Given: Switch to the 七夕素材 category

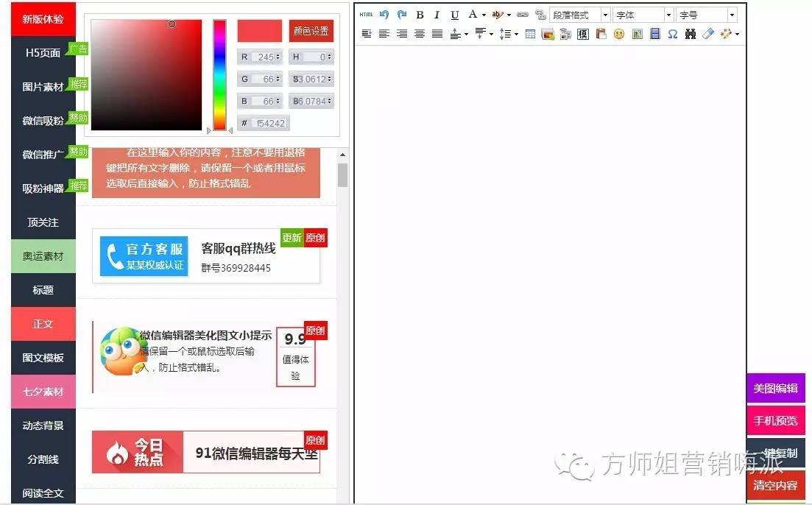Looking at the screenshot, I should click(x=42, y=392).
